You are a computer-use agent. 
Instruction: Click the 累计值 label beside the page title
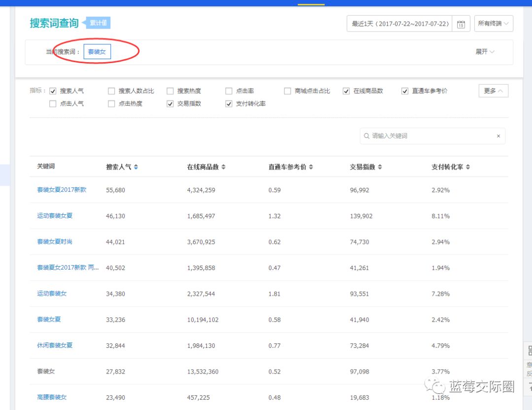click(98, 23)
